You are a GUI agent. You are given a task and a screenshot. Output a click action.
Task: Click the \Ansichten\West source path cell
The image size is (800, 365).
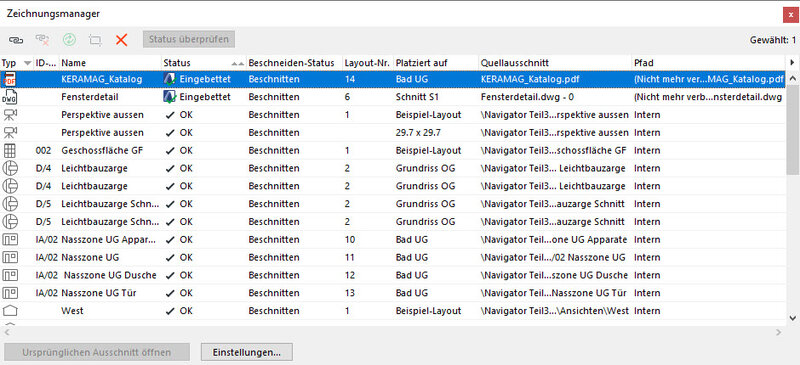tap(555, 311)
